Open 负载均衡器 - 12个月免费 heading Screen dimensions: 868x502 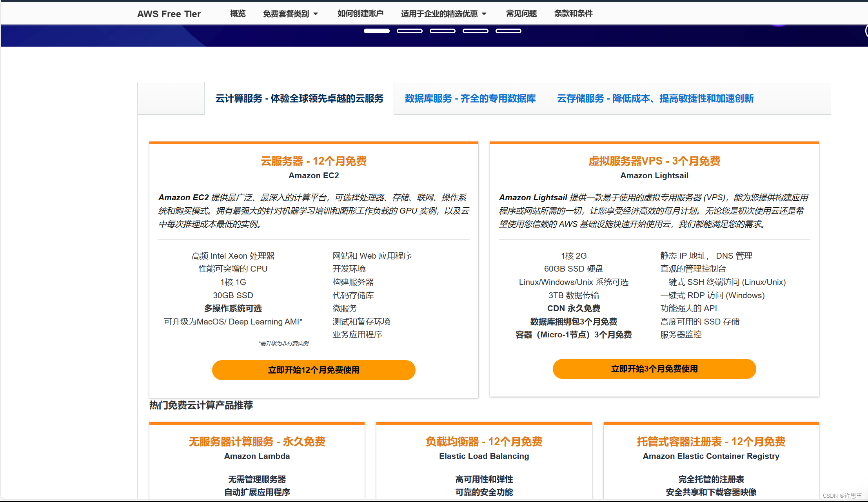[x=484, y=442]
